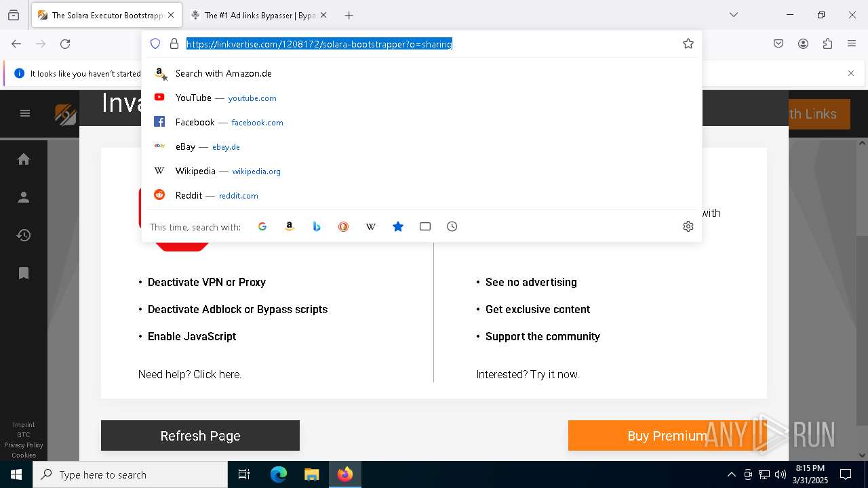Search this time with Wikipedia icon

[371, 226]
